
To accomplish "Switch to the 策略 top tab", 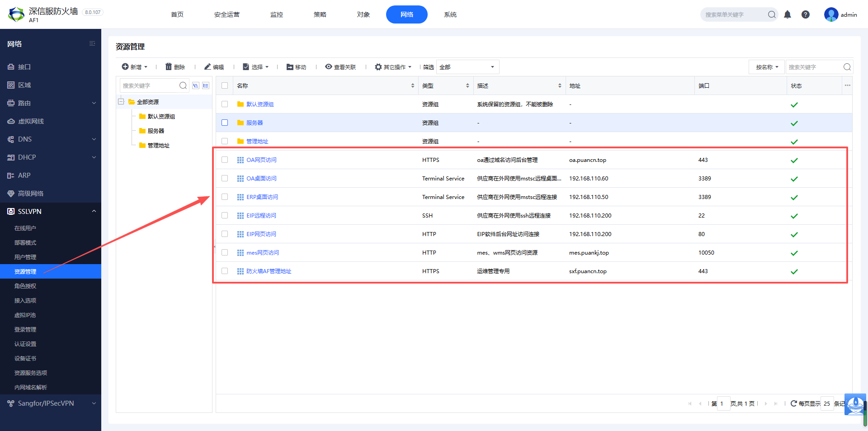I will [320, 14].
